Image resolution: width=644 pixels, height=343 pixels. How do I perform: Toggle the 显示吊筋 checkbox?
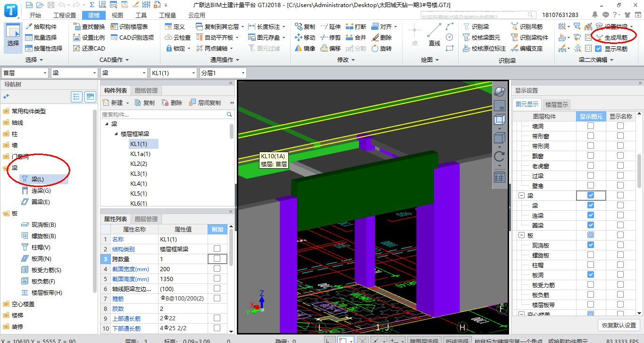(x=598, y=48)
